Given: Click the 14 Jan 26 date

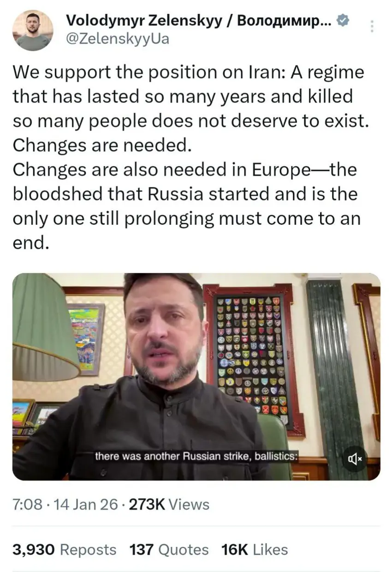Looking at the screenshot, I should 86,505.
